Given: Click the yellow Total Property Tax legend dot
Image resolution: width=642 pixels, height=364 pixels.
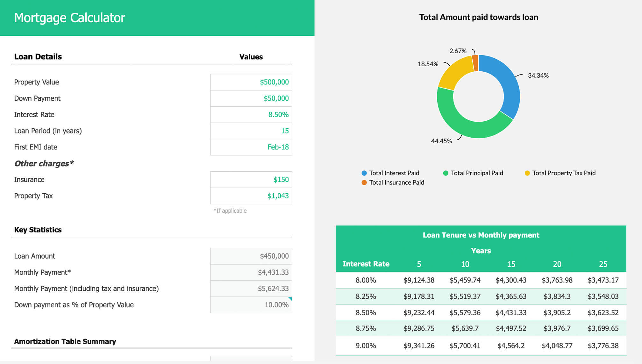Looking at the screenshot, I should point(527,173).
